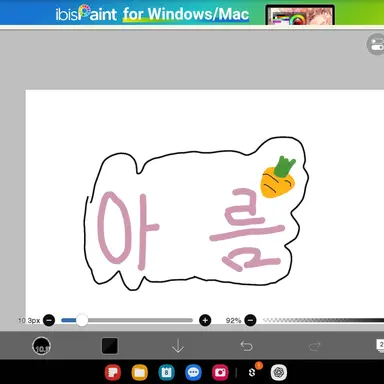384x384 pixels.
Task: Open My Files folder app in taskbar
Action: click(140, 372)
